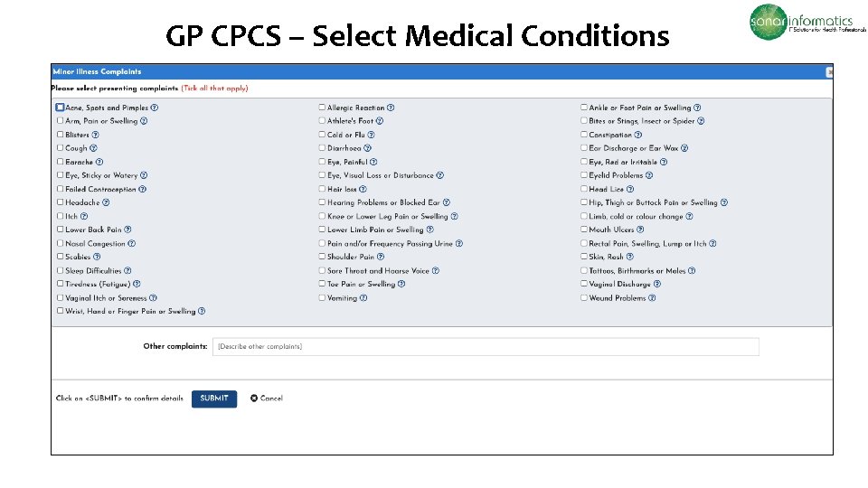Click help icon beside Head Lice
Viewport: 868px width, 488px height.
click(x=629, y=189)
